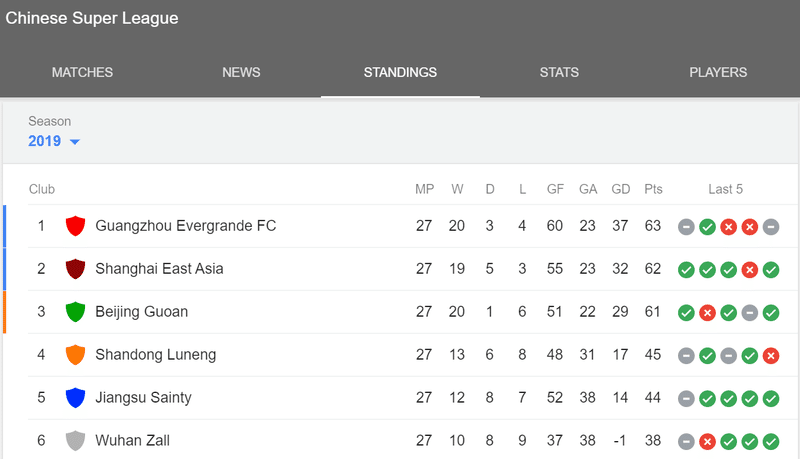Click Beijing Guoan green shield crest

click(75, 312)
